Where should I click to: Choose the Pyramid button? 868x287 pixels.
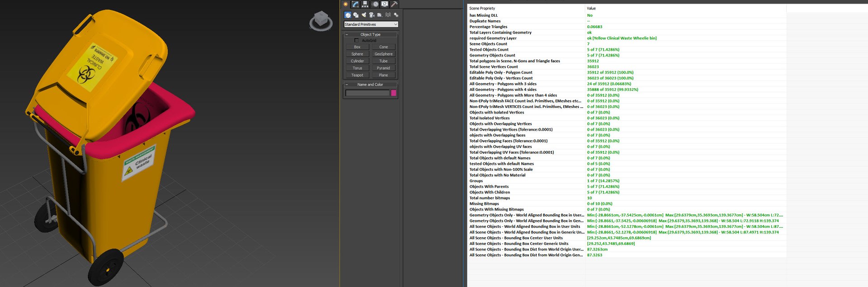[x=383, y=68]
